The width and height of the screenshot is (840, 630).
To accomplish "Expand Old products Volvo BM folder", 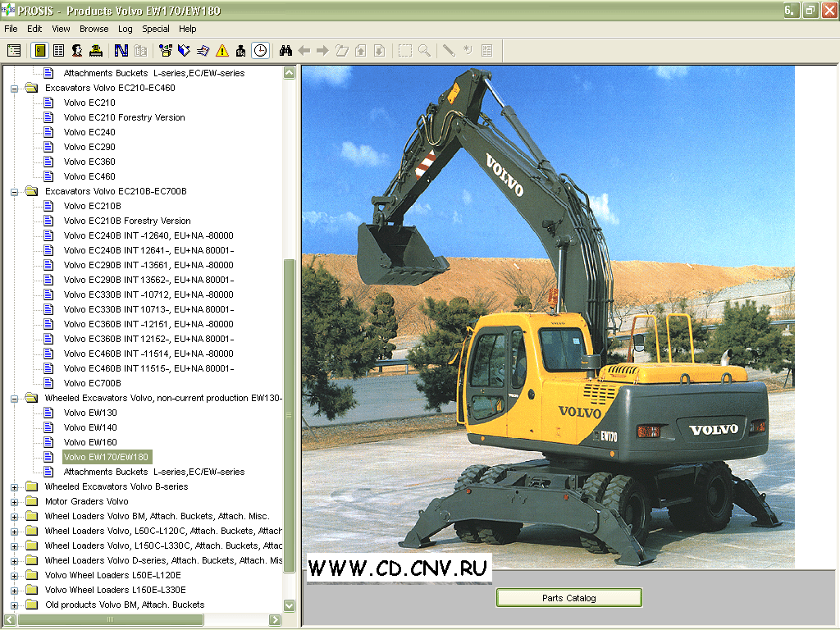I will pos(15,605).
